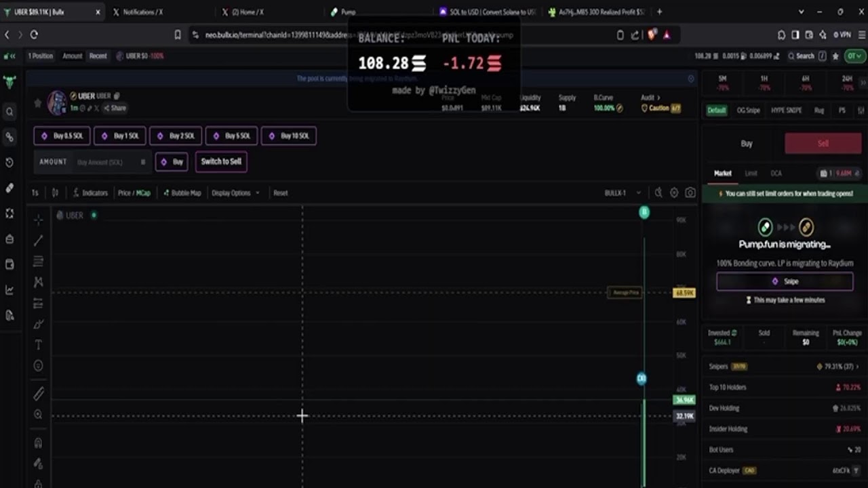Select the emoji icon chart tool
The height and width of the screenshot is (488, 868).
coord(38,366)
